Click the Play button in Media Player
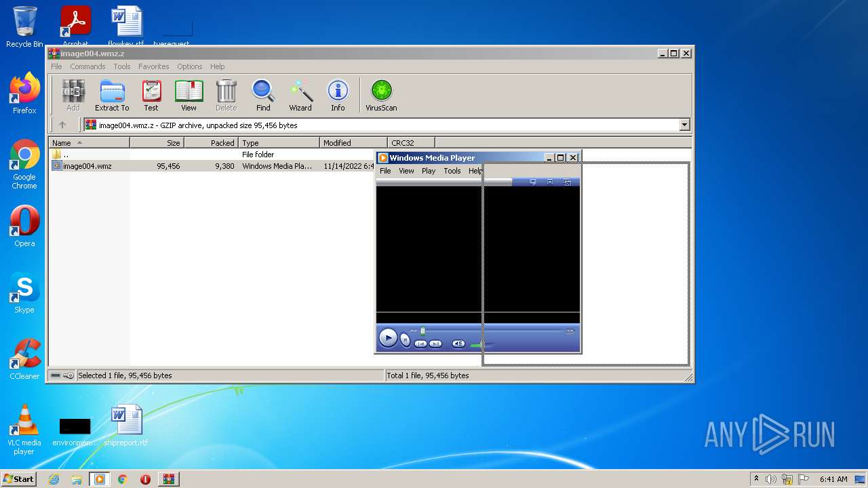This screenshot has width=868, height=488. (388, 338)
